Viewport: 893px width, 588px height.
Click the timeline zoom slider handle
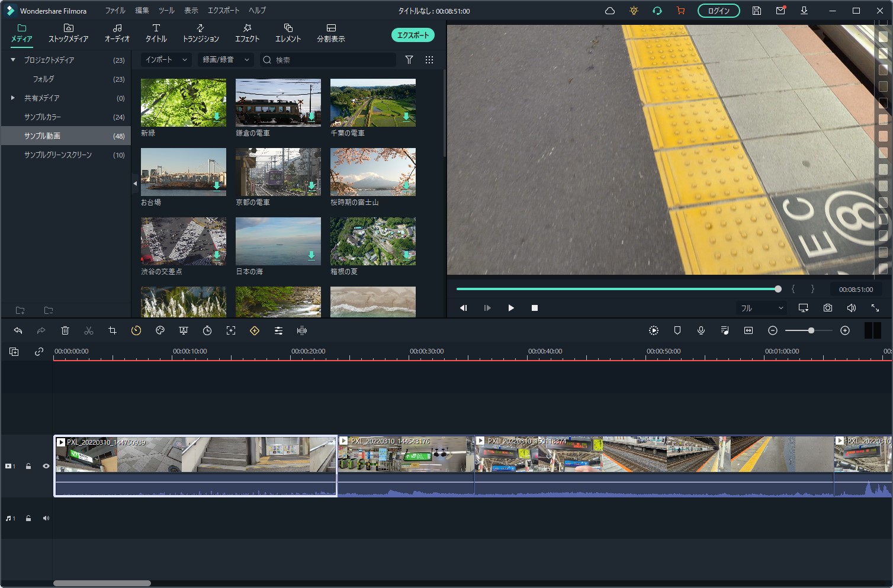(811, 331)
